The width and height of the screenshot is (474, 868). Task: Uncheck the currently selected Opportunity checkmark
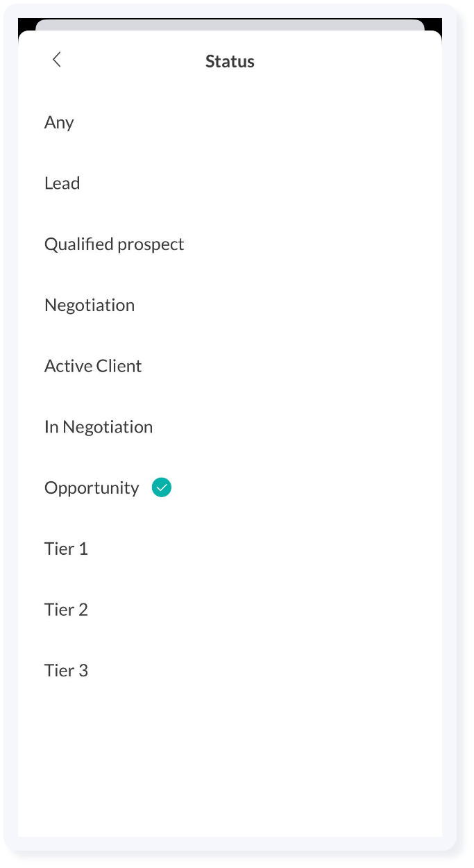tap(162, 488)
